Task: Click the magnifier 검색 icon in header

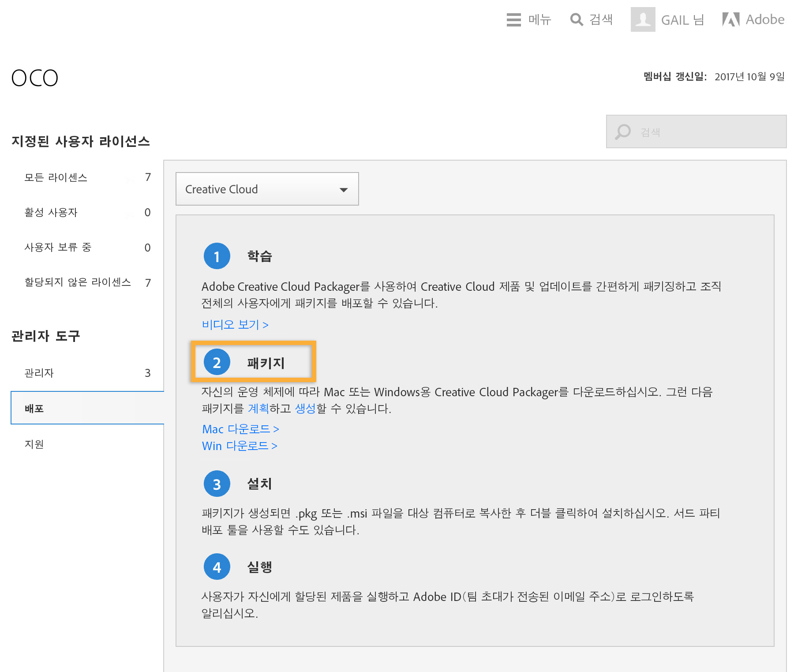Action: point(577,20)
